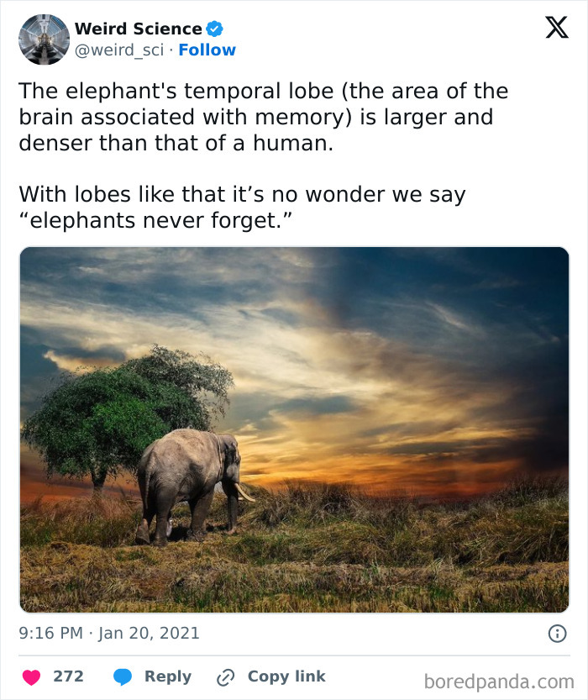Click the 272 likes count

(68, 677)
